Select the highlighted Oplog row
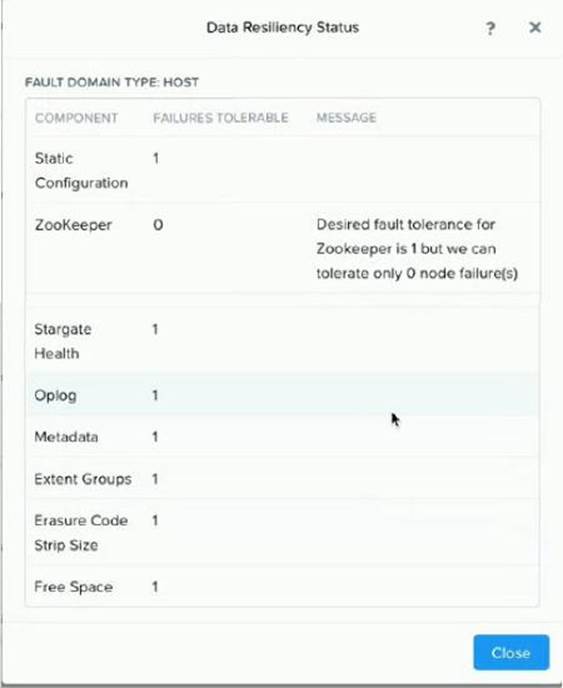 coord(283,395)
